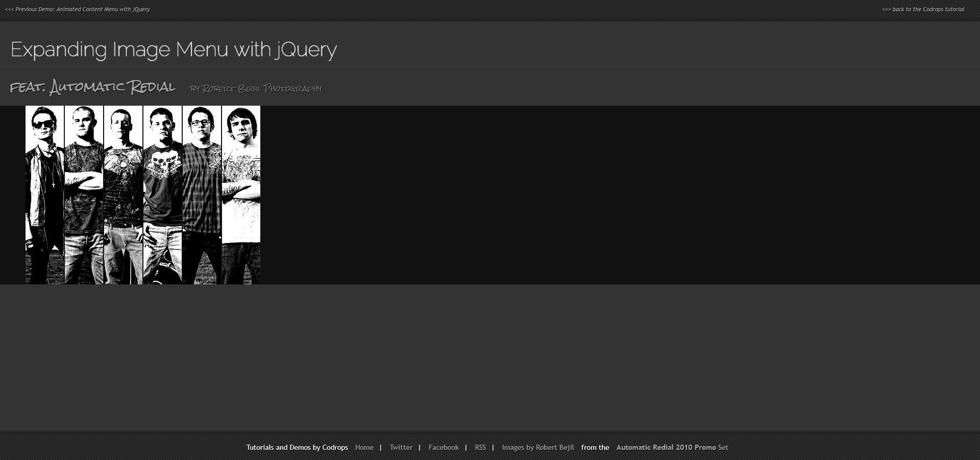Open the RSS feed link

point(480,447)
